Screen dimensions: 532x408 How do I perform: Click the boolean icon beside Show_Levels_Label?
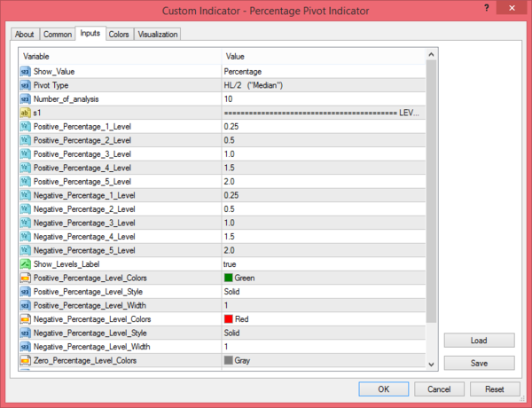point(26,264)
